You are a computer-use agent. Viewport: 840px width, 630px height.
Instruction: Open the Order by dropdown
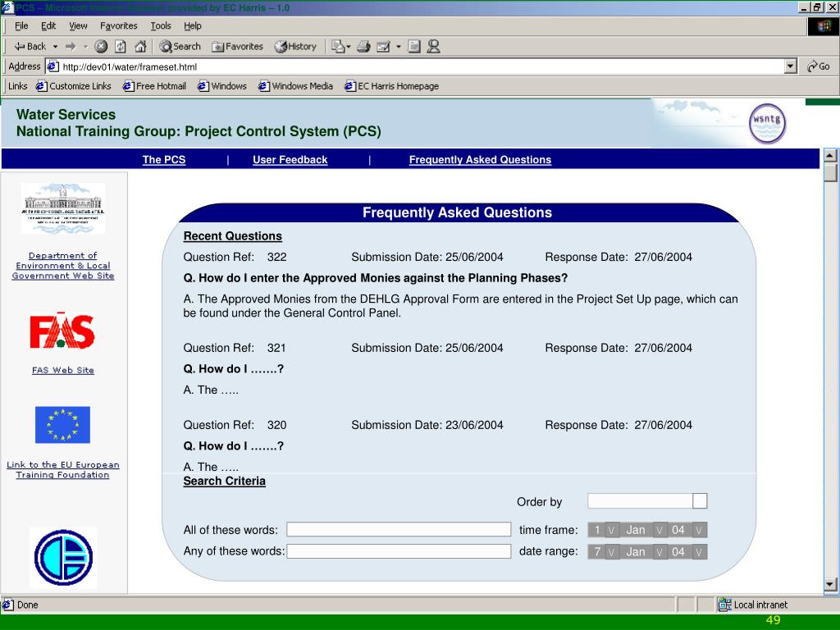pyautogui.click(x=700, y=501)
